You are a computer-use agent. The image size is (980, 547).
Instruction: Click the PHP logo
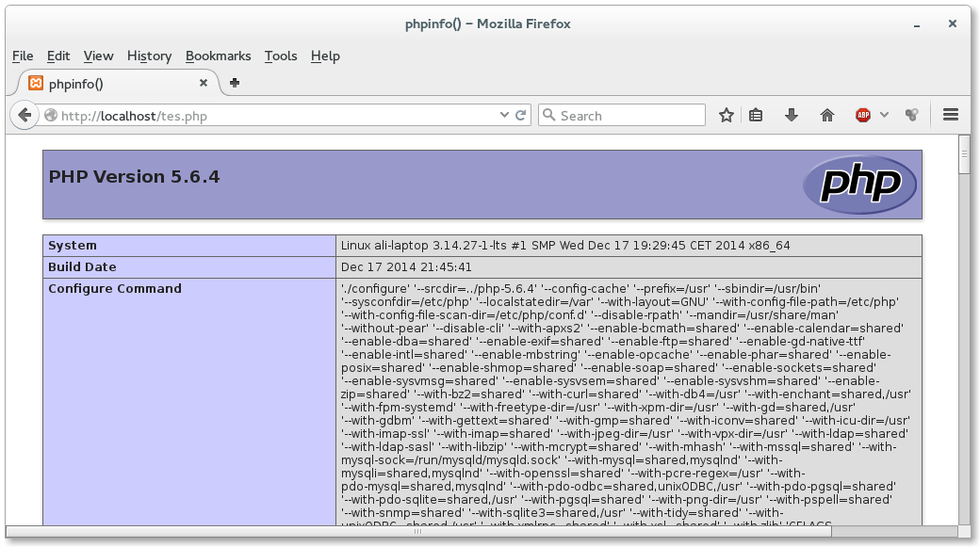pyautogui.click(x=860, y=185)
